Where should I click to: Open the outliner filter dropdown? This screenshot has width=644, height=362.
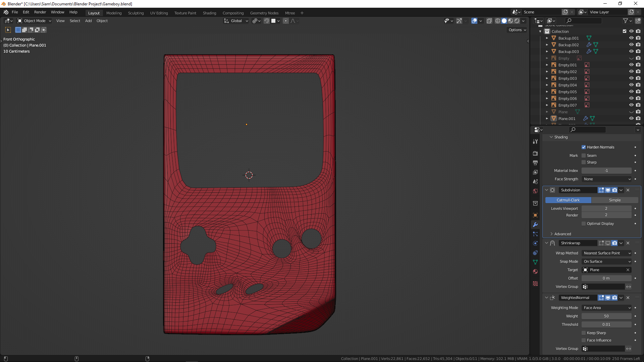point(627,21)
